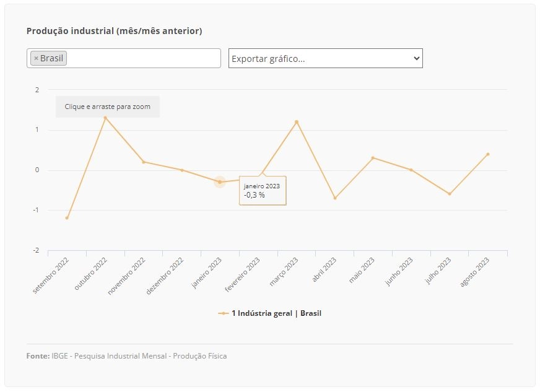Select the junho 2023 data point

(411, 170)
